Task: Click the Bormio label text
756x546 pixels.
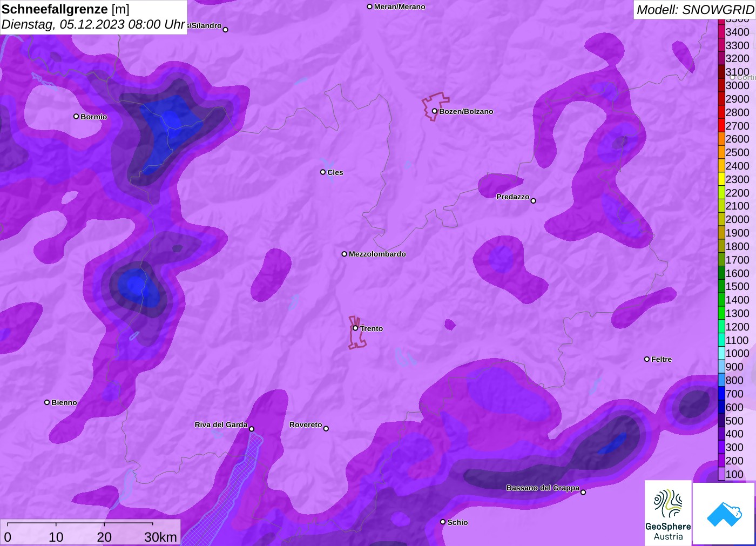Action: point(94,117)
